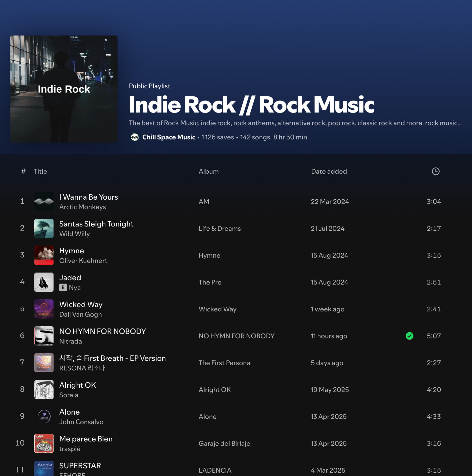472x476 pixels.
Task: Open the Jaded song title
Action: 70,277
